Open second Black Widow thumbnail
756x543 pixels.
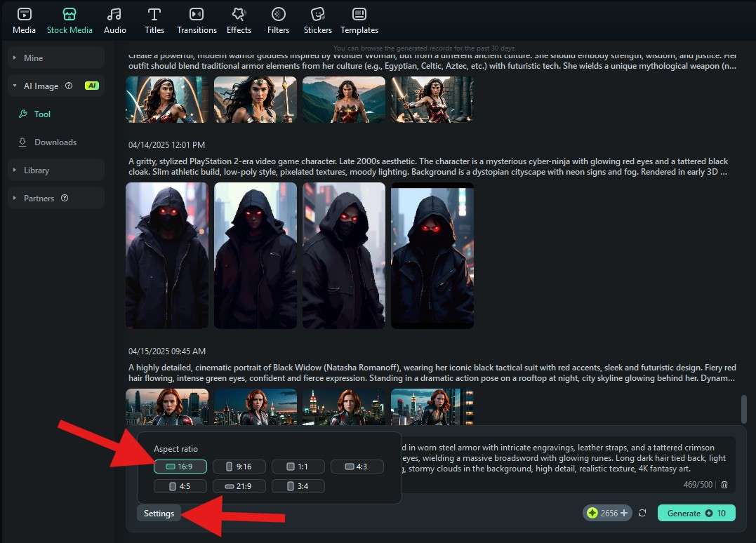pos(256,407)
